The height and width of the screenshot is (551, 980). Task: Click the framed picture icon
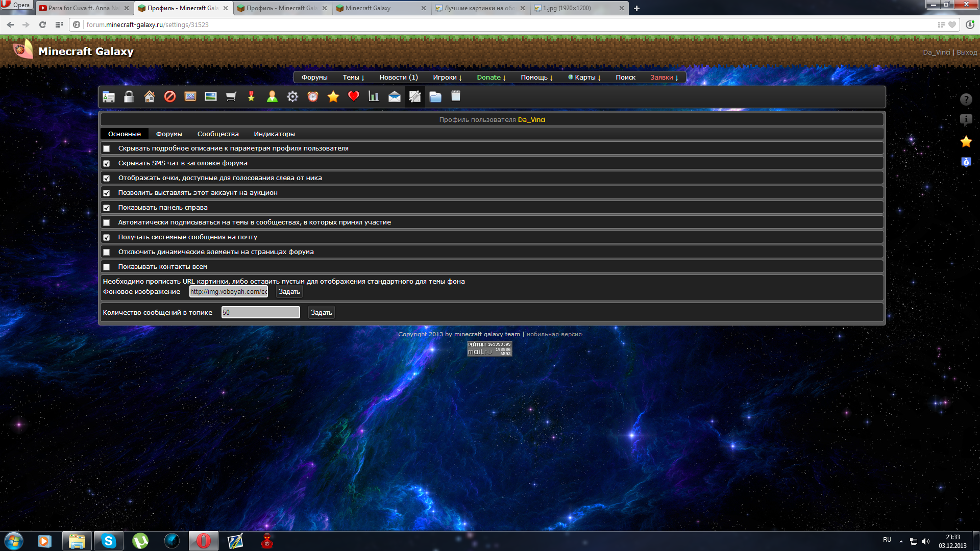coord(190,96)
